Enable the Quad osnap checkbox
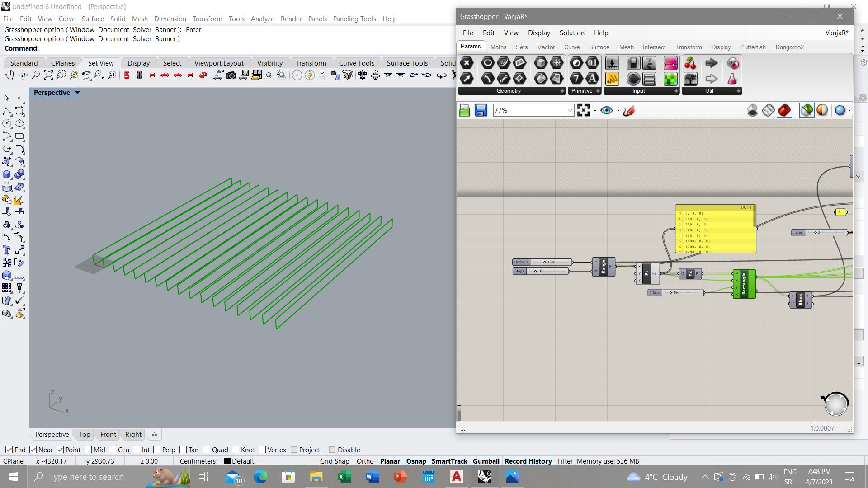 coord(207,450)
